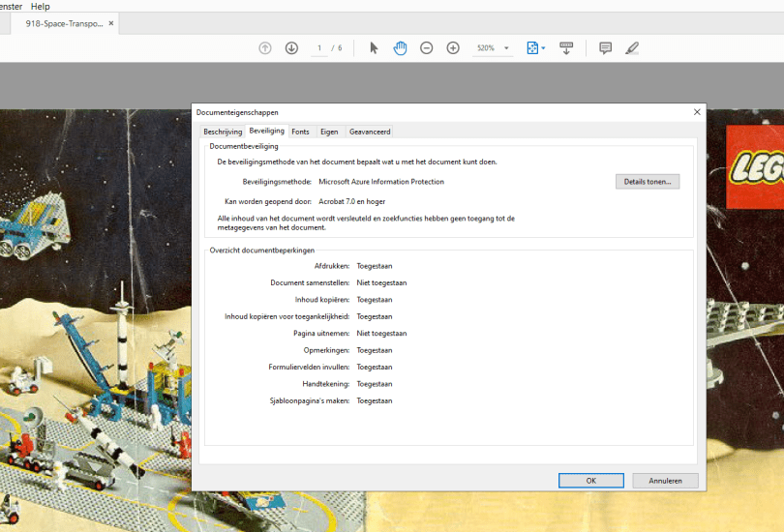Add a comment with the speech bubble icon
Viewport: 784px width, 532px height.
pyautogui.click(x=605, y=48)
